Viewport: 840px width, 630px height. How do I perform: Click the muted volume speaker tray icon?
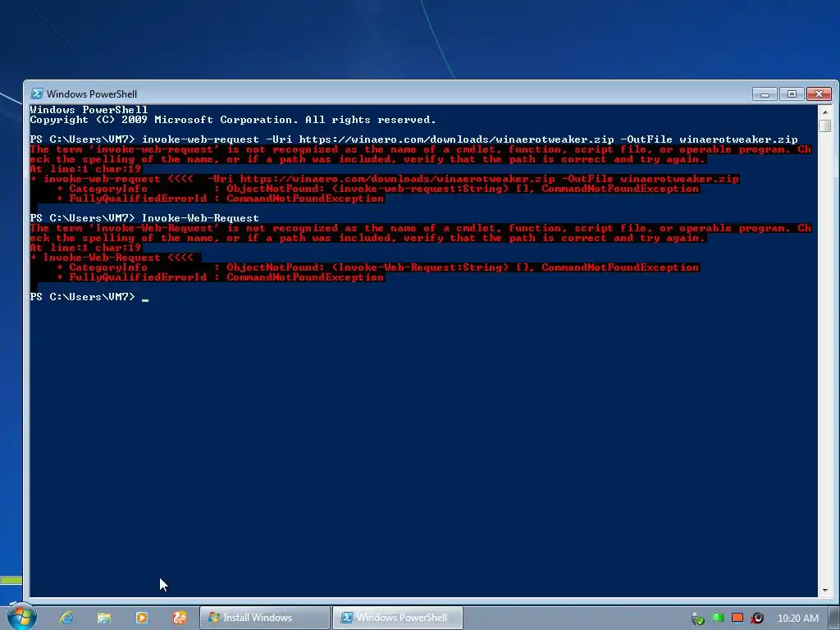click(x=757, y=619)
